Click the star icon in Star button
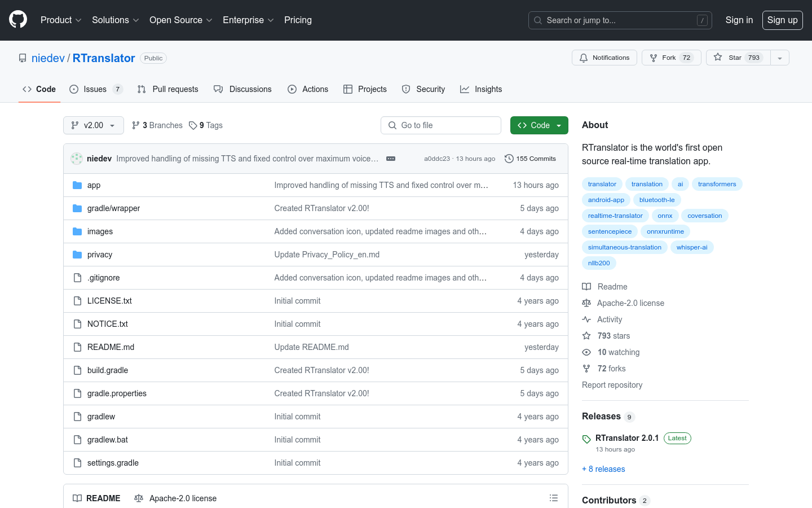This screenshot has height=508, width=812. pos(718,57)
